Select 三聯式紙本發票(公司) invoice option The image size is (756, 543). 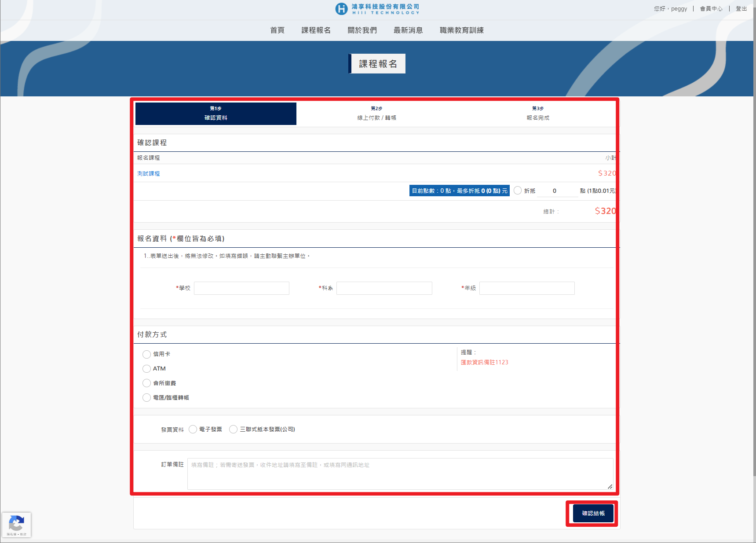[234, 429]
